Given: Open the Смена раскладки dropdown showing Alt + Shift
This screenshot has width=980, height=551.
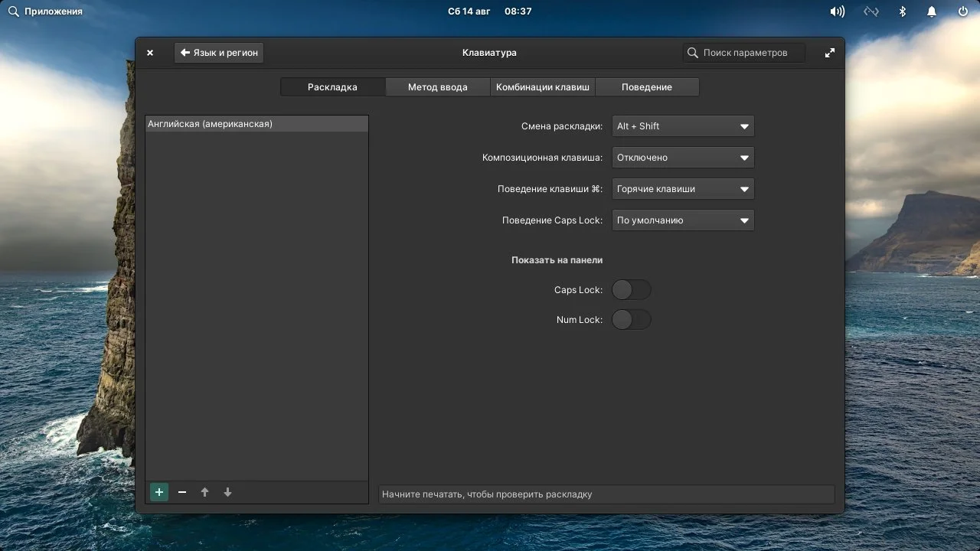Looking at the screenshot, I should [x=682, y=126].
